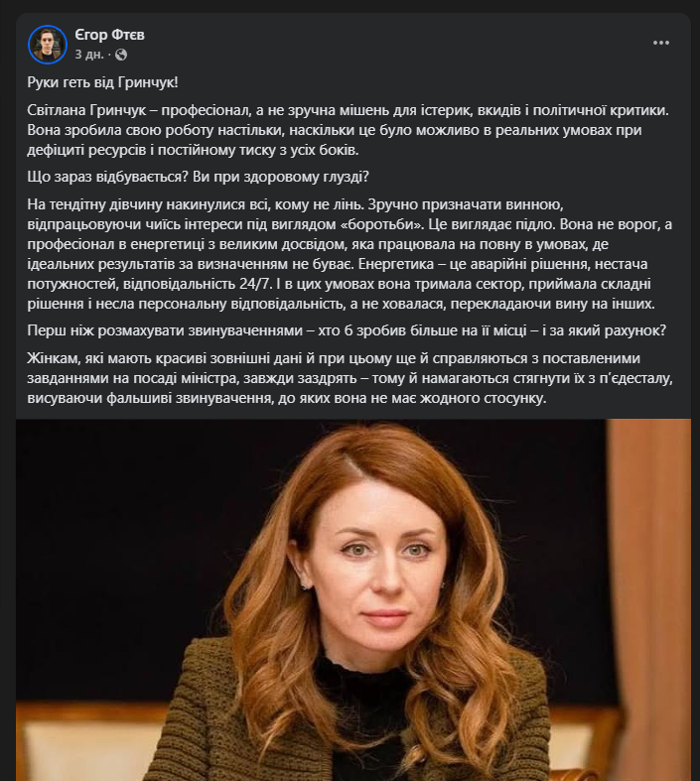Open Єгор Фтєв's profile avatar
700x781 pixels.
click(x=48, y=45)
